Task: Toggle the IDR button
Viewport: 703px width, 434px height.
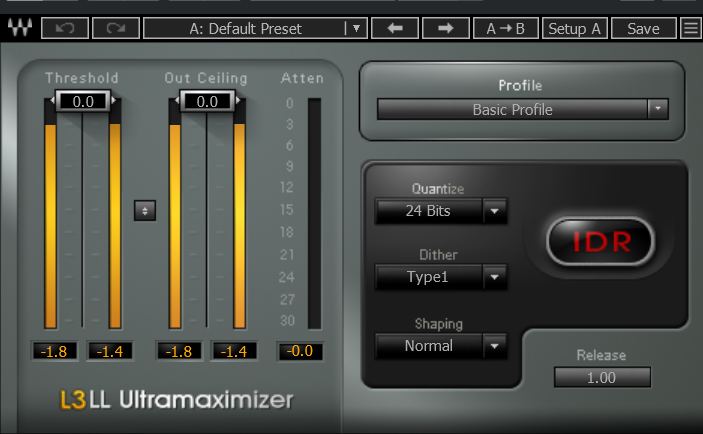Action: 600,242
